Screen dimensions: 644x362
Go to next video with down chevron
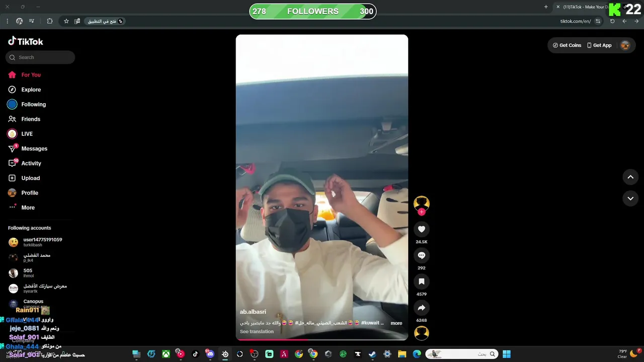coord(630,199)
